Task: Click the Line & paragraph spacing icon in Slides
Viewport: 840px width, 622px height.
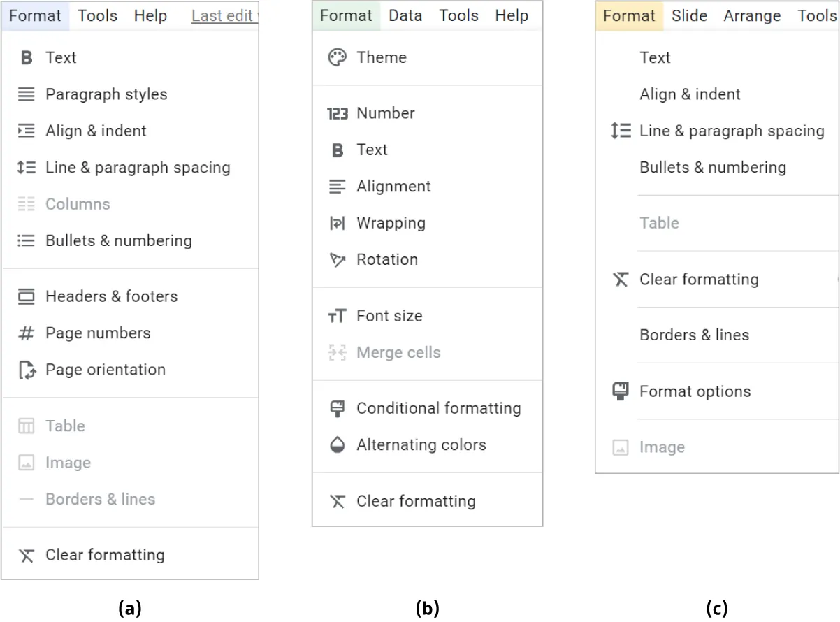Action: [x=621, y=131]
